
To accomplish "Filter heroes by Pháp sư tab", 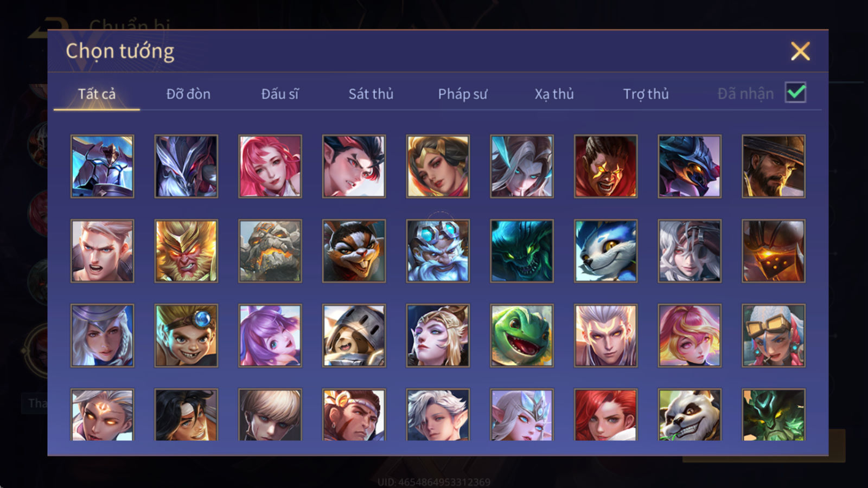I will click(x=463, y=94).
